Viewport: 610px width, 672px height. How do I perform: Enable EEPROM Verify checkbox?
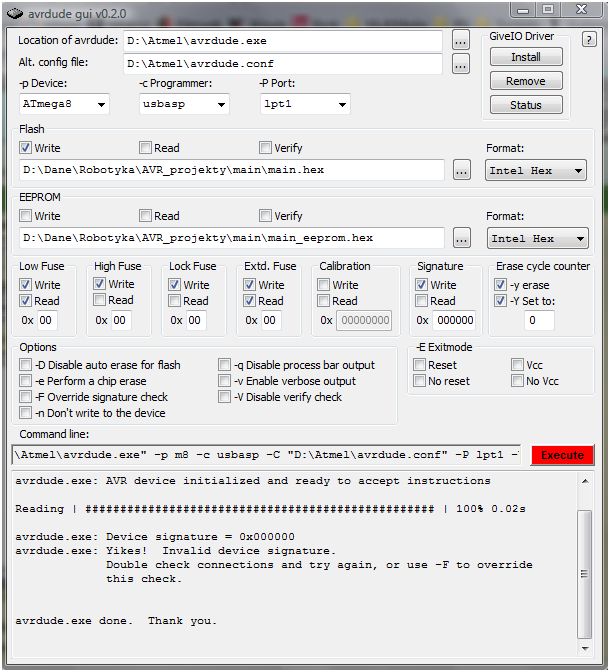pos(265,216)
